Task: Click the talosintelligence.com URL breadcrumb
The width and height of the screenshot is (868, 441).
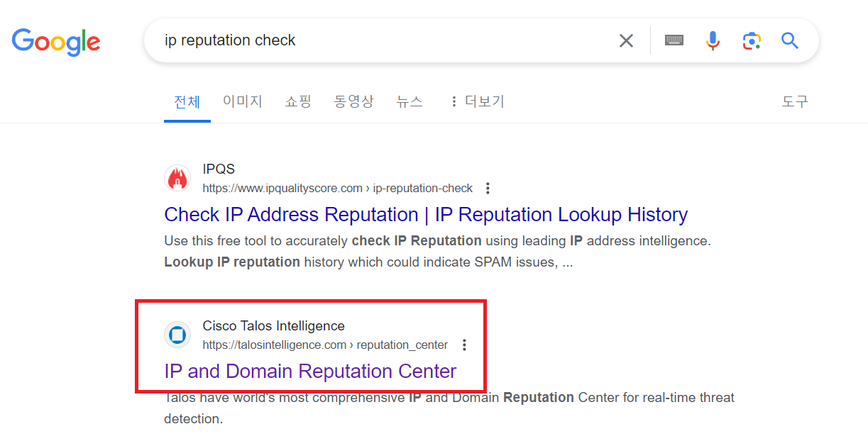Action: (325, 345)
